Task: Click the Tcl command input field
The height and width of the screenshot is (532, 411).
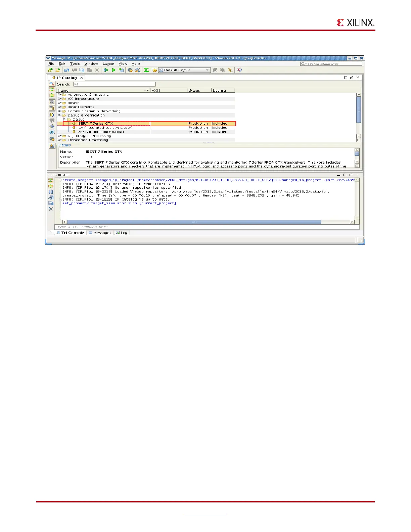Action: 207,227
